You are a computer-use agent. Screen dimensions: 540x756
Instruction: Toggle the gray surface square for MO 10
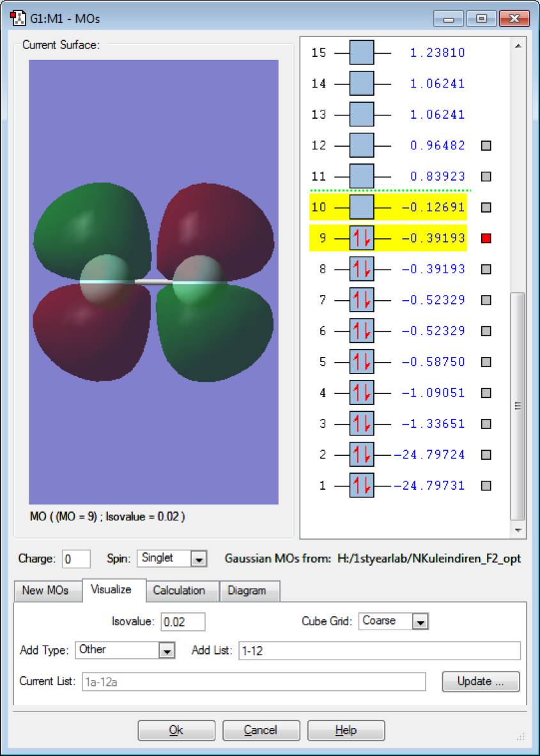486,207
